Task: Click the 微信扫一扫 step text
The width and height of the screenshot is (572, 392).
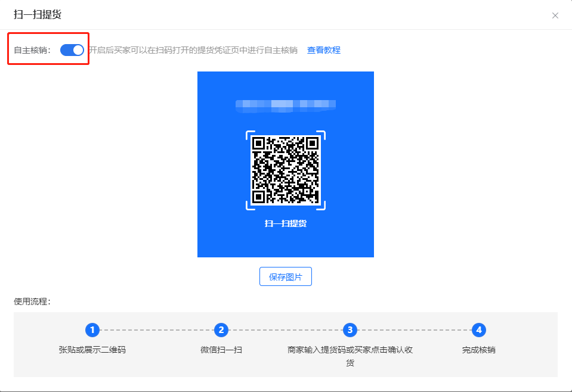Action: coord(221,350)
